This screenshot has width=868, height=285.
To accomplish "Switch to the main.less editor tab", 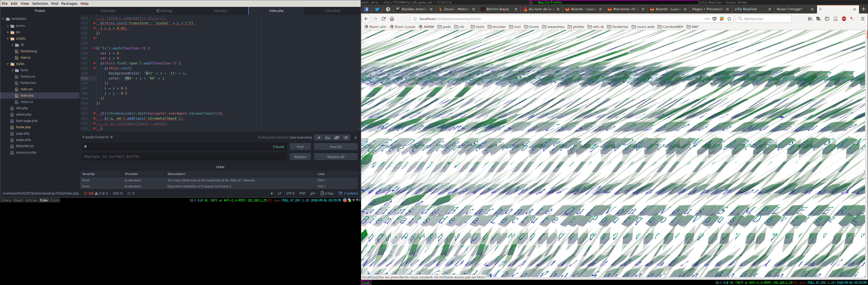I will coord(220,11).
